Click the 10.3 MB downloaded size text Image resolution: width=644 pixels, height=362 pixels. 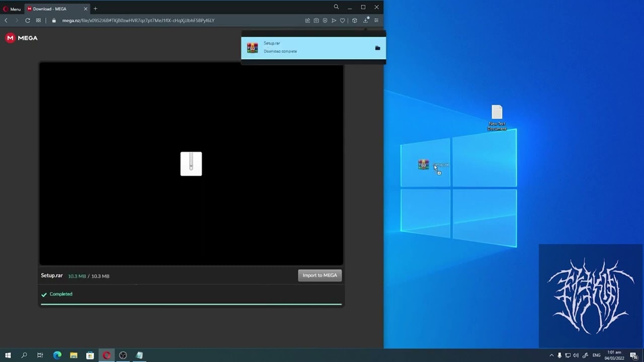(77, 276)
